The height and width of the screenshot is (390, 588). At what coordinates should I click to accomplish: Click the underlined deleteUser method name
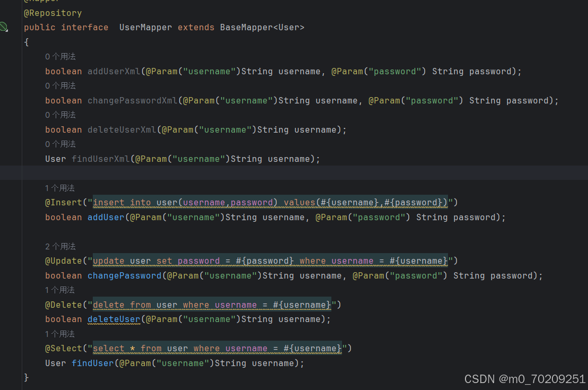pos(114,319)
